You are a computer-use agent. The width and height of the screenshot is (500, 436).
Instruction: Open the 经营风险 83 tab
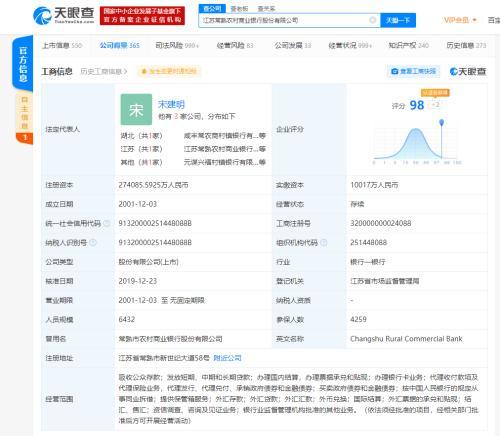pyautogui.click(x=235, y=45)
